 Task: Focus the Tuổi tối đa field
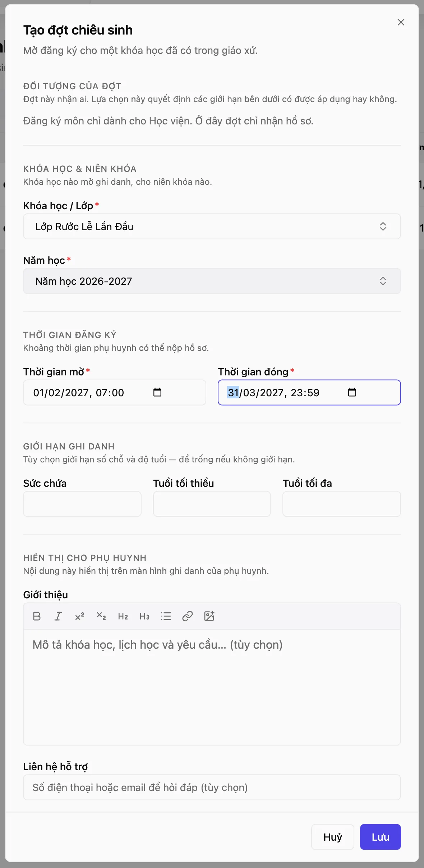click(x=342, y=504)
